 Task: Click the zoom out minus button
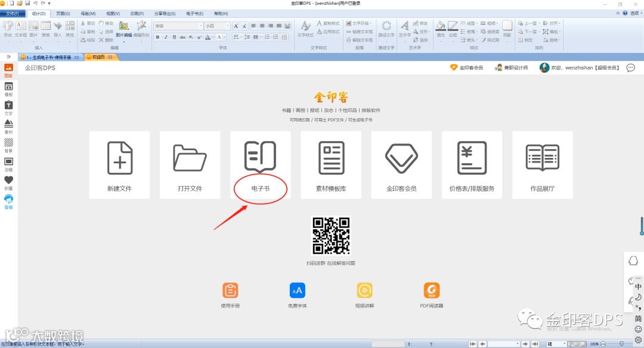[x=603, y=344]
